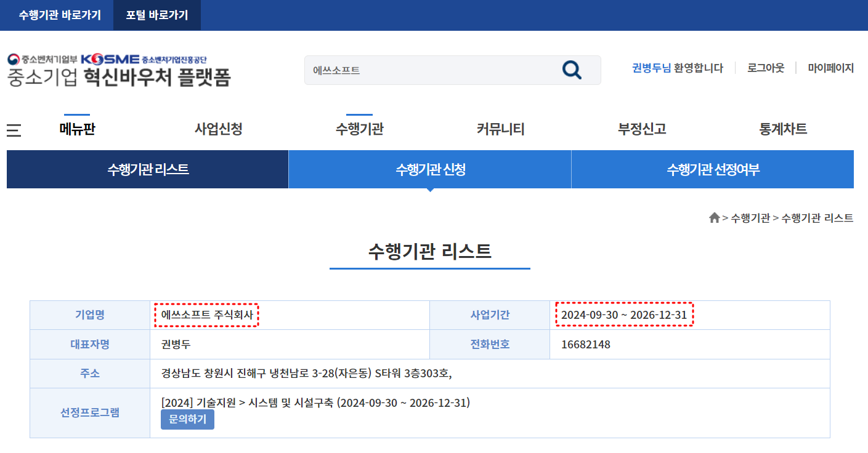Click the 문의하기 button
This screenshot has height=453, width=868.
187,420
